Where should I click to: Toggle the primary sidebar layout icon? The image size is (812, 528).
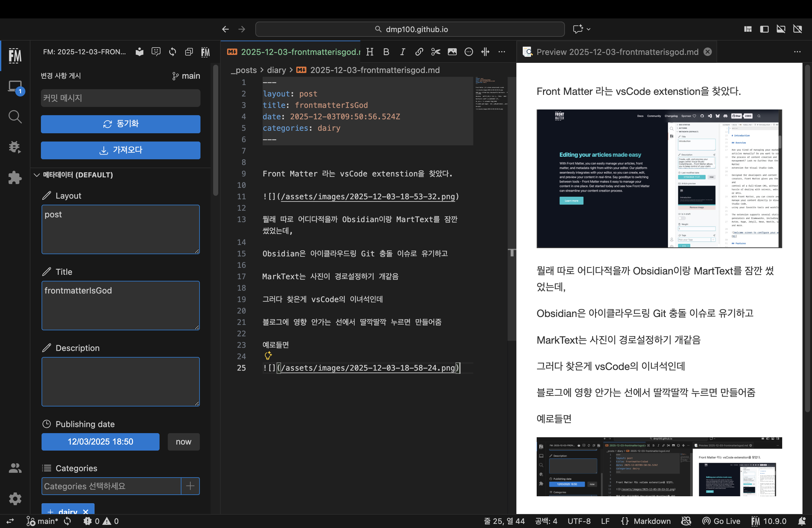pyautogui.click(x=764, y=30)
